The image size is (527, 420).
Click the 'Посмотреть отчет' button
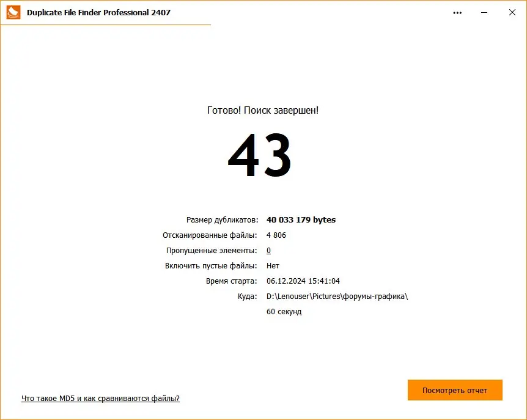(x=455, y=390)
